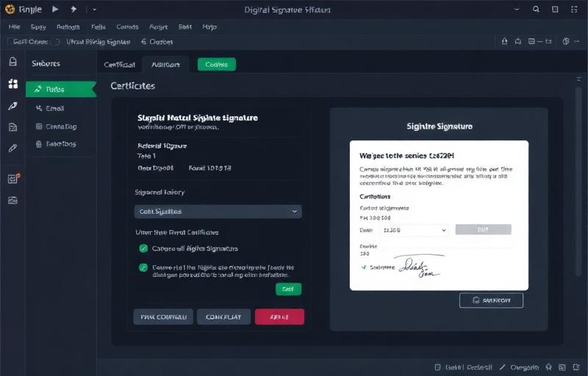This screenshot has height=376, width=588.
Task: Open the notification-badged report icon in sidebar
Action: click(x=13, y=178)
